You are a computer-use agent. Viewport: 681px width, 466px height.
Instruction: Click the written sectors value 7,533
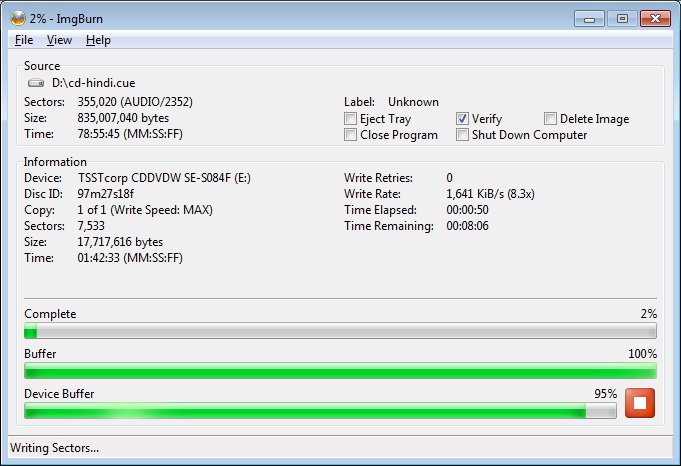click(x=91, y=226)
